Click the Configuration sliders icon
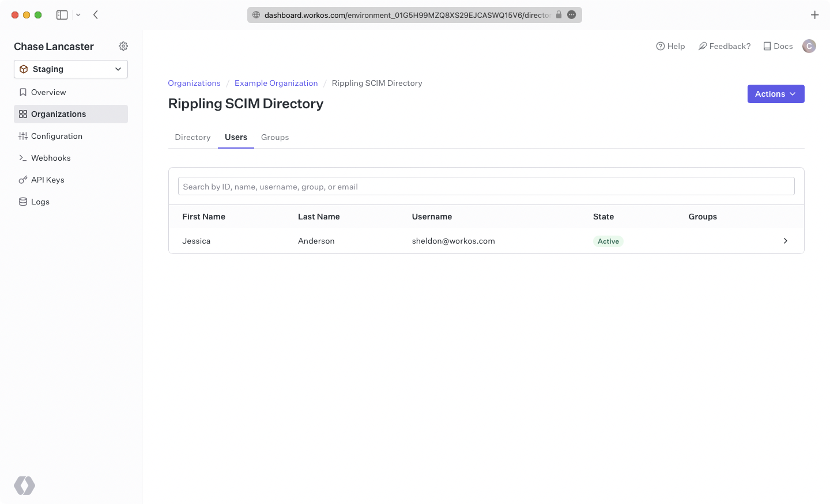Screen dimensions: 830x504 [23, 136]
